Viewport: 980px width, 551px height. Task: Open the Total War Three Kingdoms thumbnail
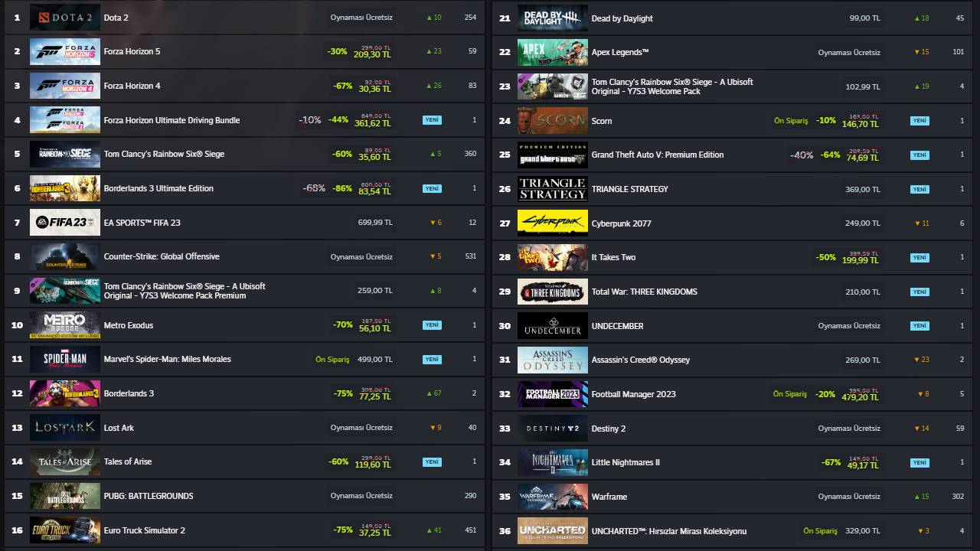pyautogui.click(x=553, y=292)
